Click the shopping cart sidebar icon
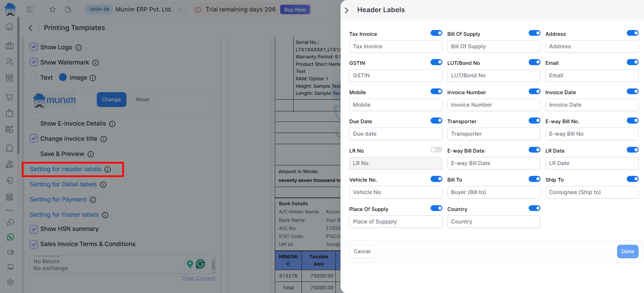This screenshot has height=293, width=644. [10, 97]
